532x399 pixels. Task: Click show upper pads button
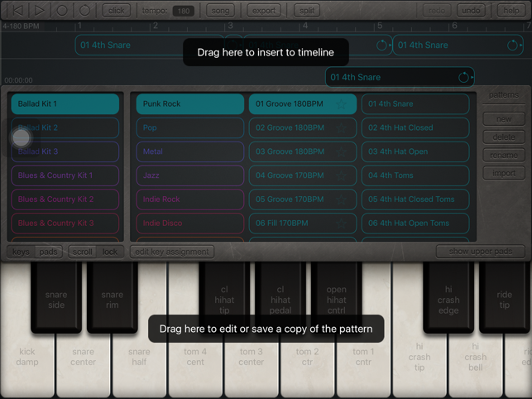tap(481, 252)
